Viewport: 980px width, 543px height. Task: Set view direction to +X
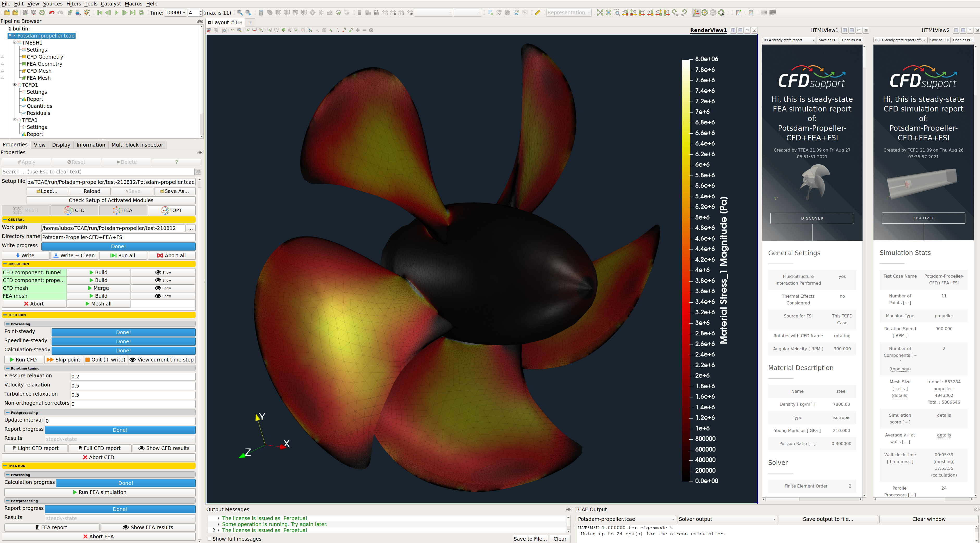[x=625, y=13]
